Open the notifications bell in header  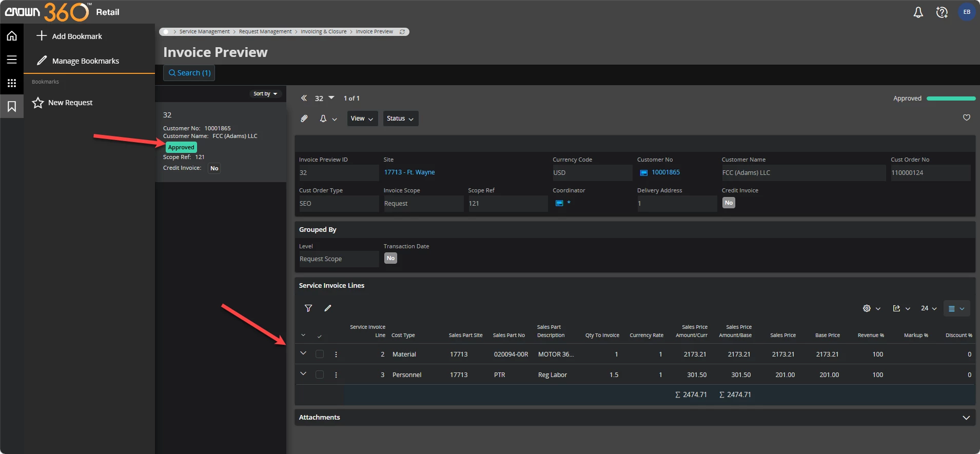[918, 12]
